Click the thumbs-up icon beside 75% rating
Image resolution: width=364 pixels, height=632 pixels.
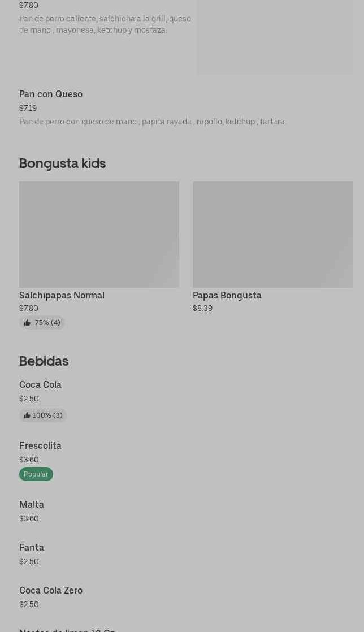pos(27,323)
